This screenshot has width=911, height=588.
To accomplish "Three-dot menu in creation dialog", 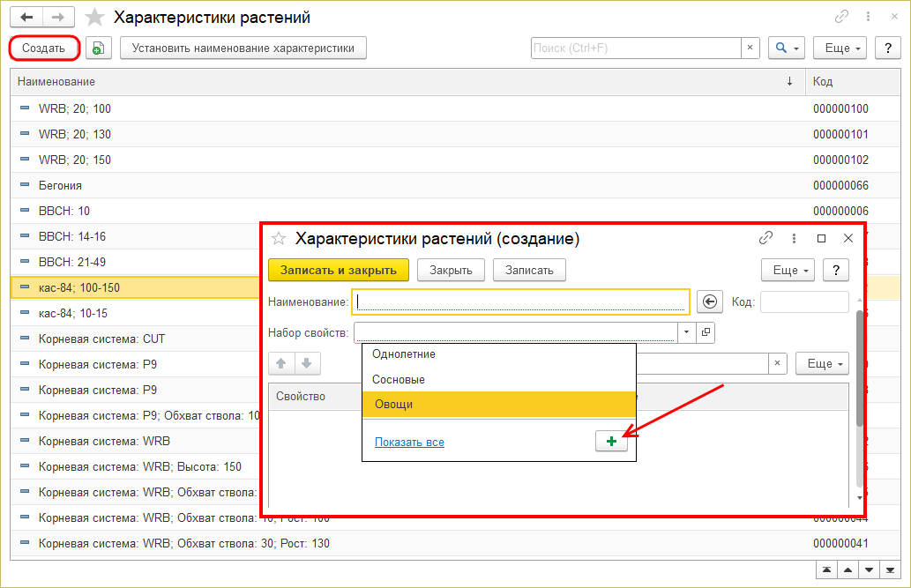I will (x=794, y=238).
